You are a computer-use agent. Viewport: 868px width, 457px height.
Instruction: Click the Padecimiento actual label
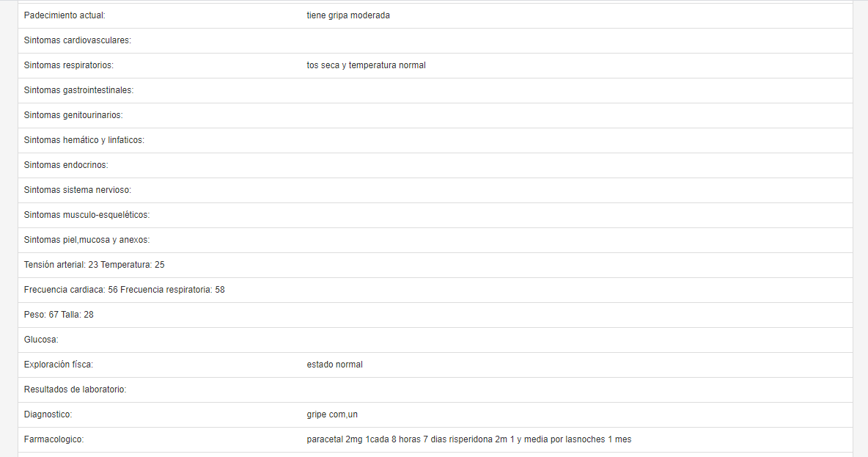coord(65,15)
